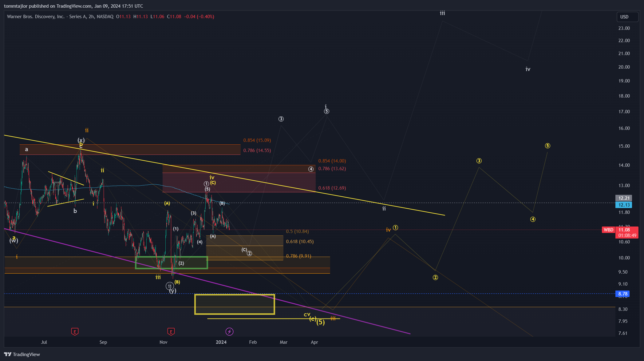The image size is (644, 361).
Task: Click the 2024 label on time axis
Action: pos(221,342)
